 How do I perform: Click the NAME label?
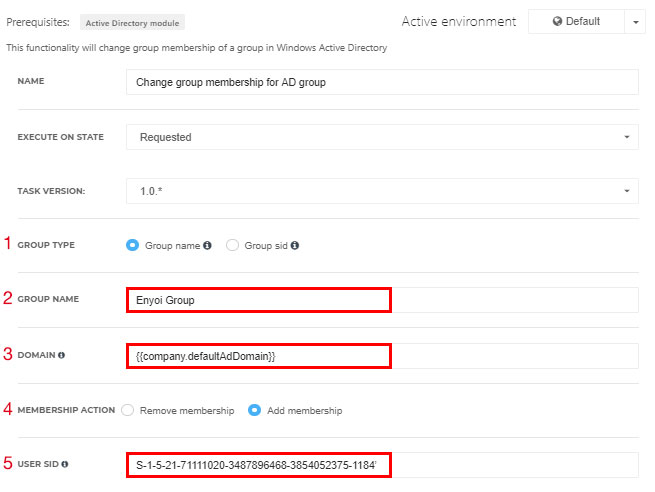[31, 81]
